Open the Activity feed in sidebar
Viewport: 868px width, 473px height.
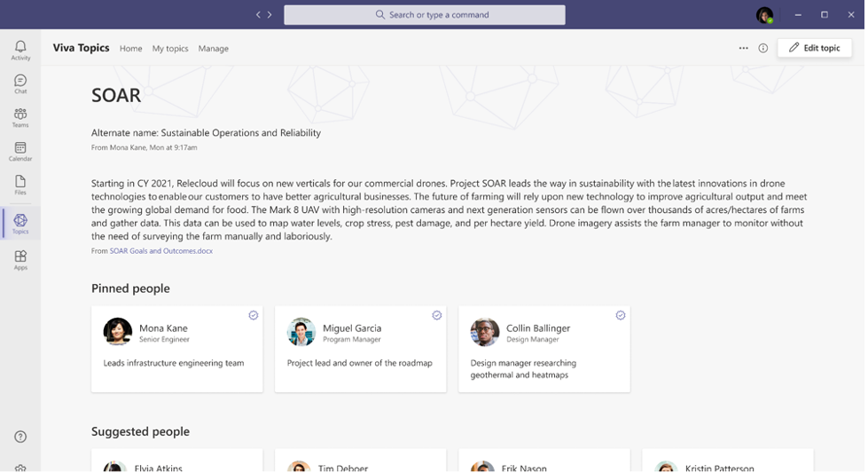(20, 50)
